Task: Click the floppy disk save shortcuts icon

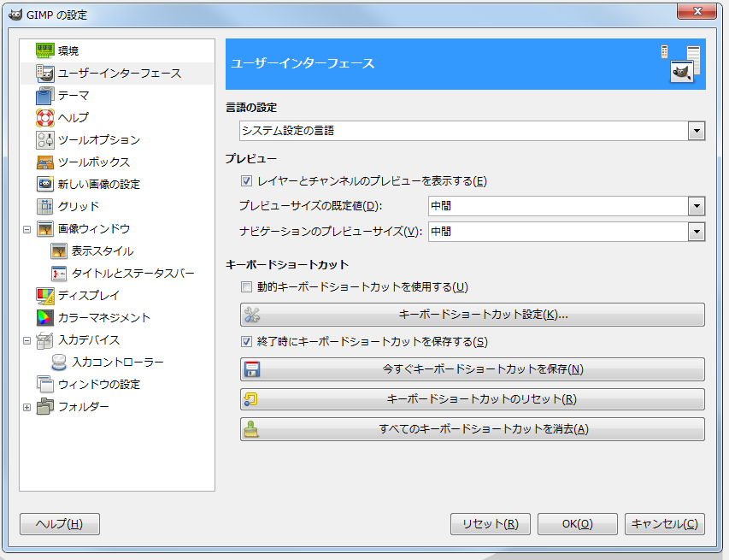Action: [x=252, y=369]
